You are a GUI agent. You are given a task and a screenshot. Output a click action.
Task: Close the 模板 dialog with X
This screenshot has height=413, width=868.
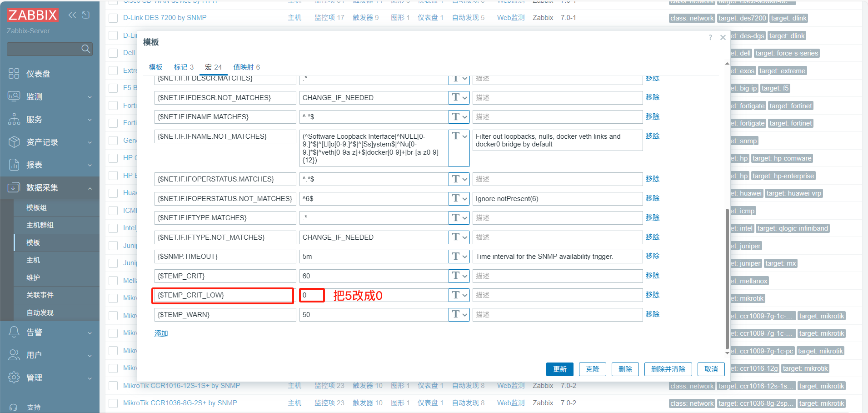723,37
